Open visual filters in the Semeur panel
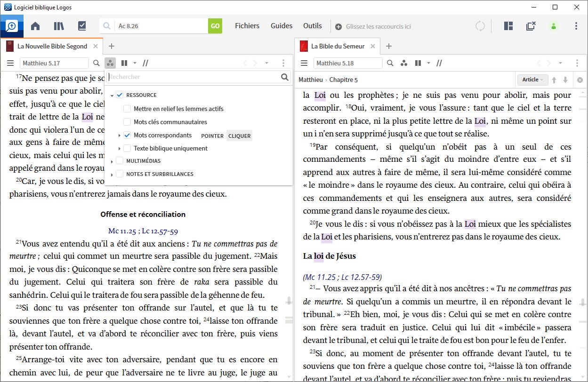Image resolution: width=588 pixels, height=382 pixels. tap(403, 63)
